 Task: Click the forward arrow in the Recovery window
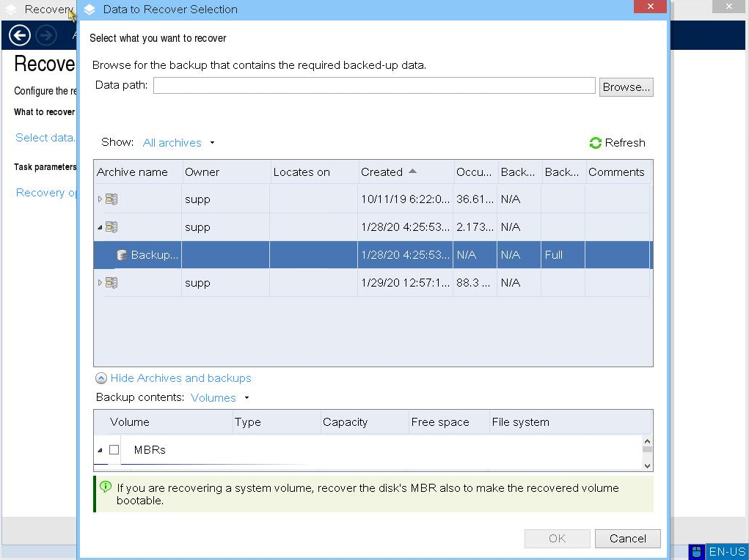[46, 35]
